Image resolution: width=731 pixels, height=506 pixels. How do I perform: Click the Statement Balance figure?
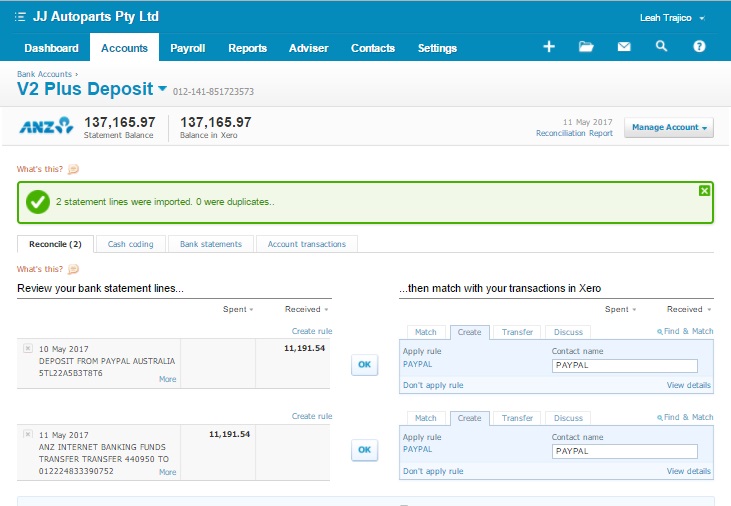[120, 122]
